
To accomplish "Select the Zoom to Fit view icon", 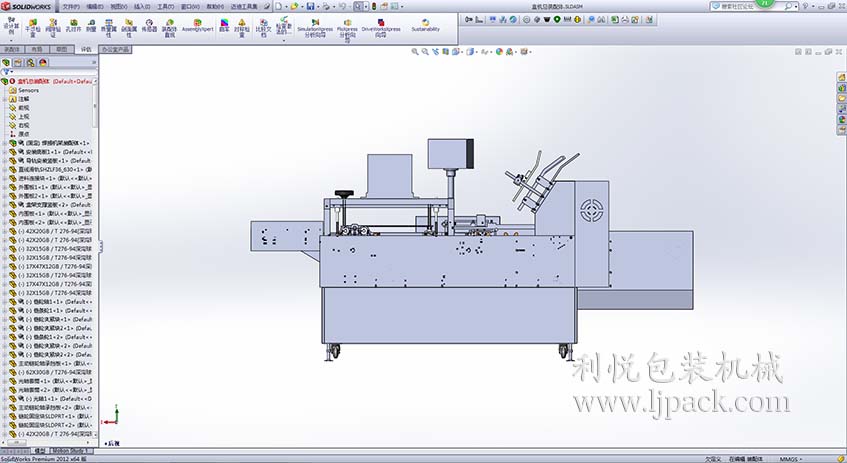I will (414, 50).
